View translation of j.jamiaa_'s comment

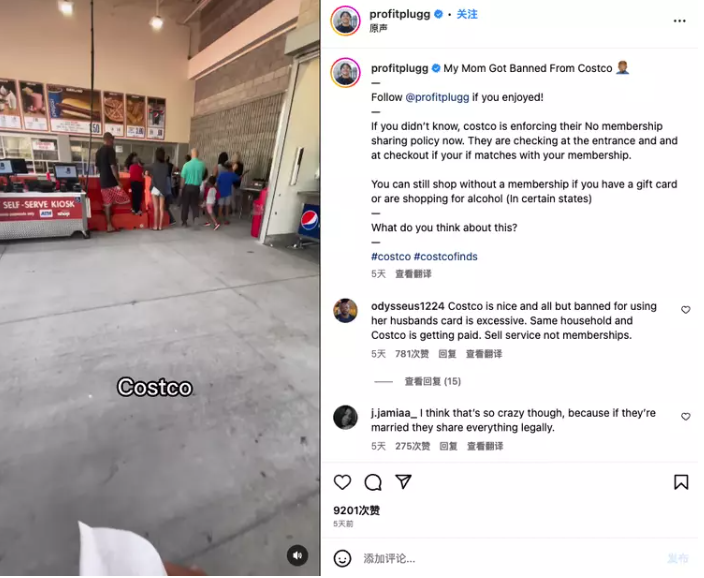[x=485, y=446]
